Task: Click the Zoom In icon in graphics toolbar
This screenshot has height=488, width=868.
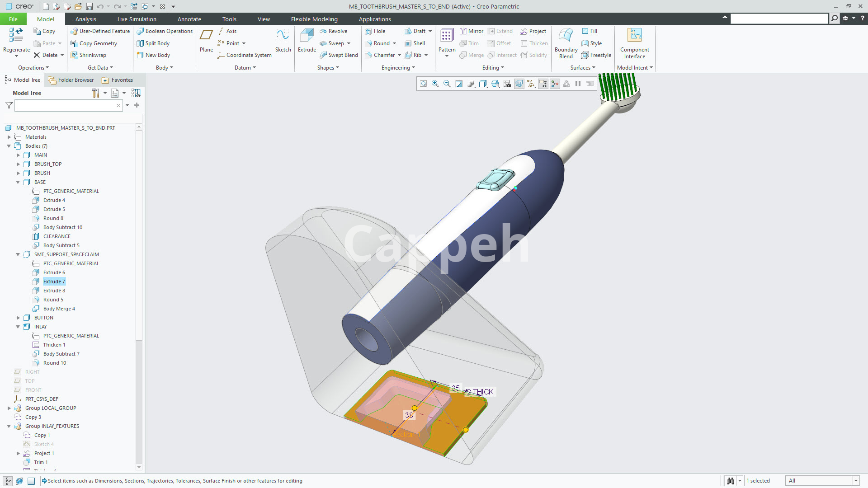Action: tap(435, 84)
